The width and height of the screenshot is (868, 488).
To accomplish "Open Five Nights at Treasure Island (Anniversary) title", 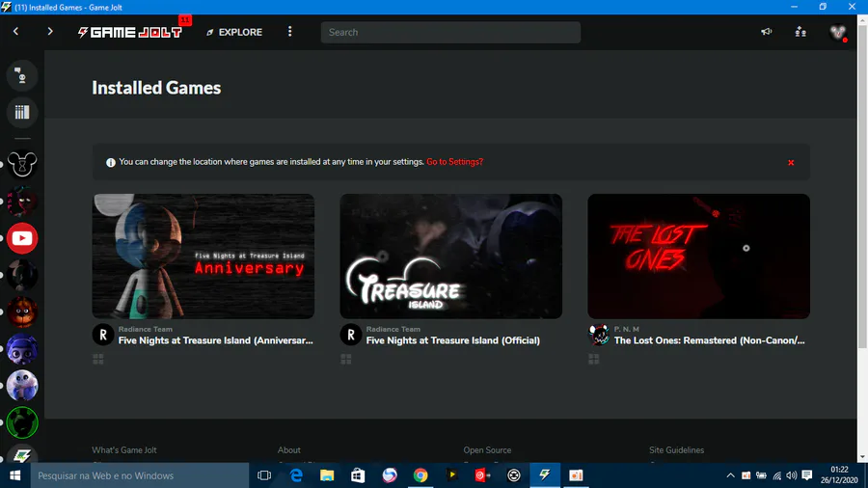I will [x=216, y=340].
